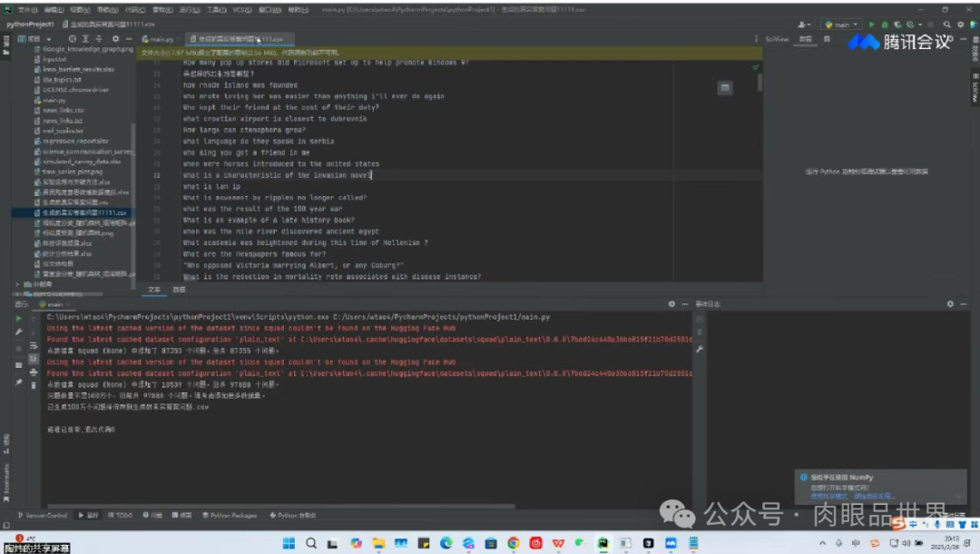
Task: Open the Project view mode dropdown arrow
Action: (49, 39)
